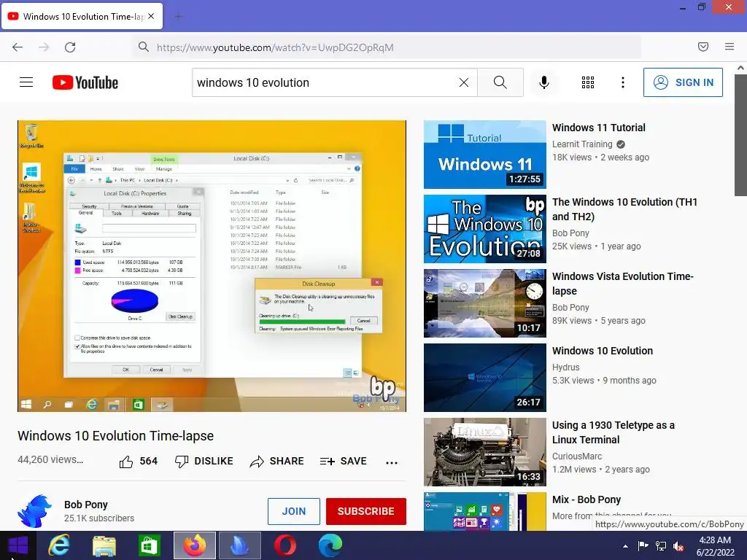Open YouTube settings three-dot menu
The image size is (747, 560).
click(x=623, y=82)
